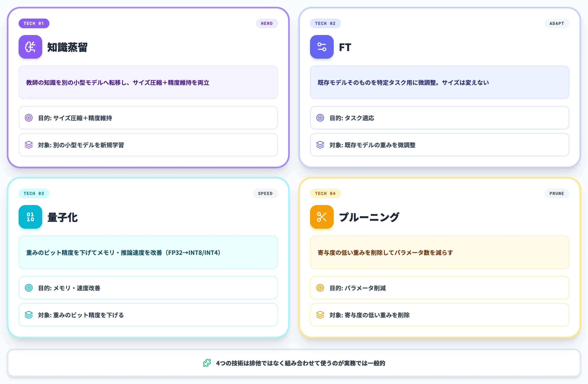
Task: Click layers icon in 対象: 寄与度の低い重みを削除 row
Action: [320, 315]
